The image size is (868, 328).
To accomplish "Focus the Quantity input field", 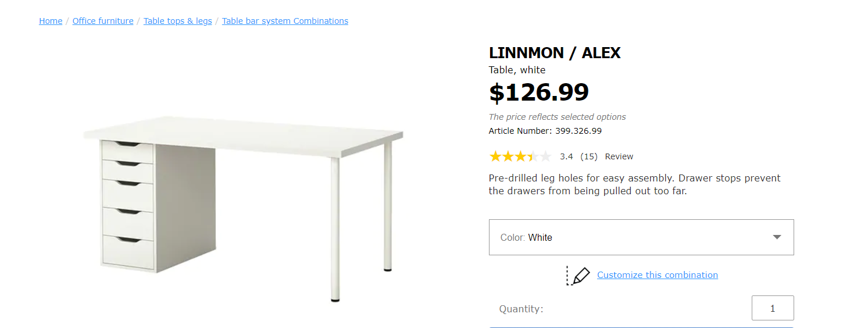I will click(772, 308).
